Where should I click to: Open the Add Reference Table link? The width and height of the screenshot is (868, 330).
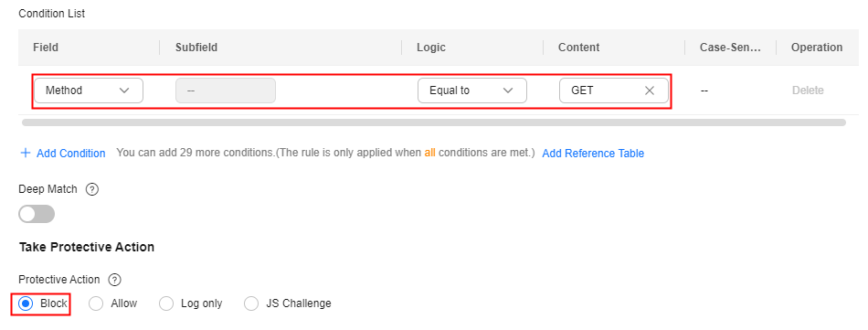(x=593, y=154)
